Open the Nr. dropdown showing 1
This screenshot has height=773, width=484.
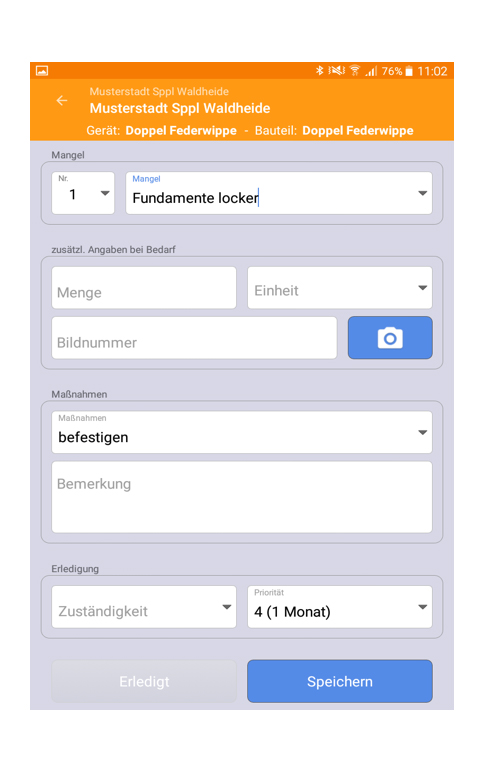[83, 193]
